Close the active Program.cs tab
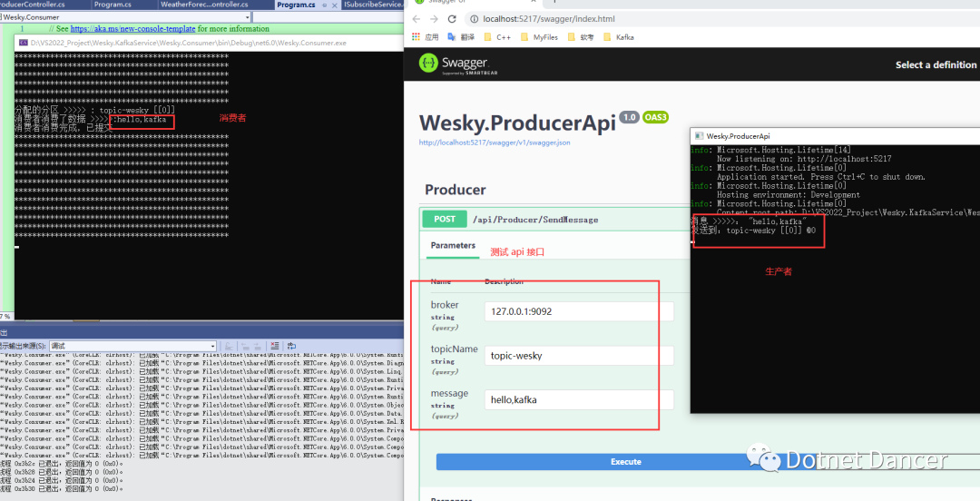Viewport: 980px width, 501px height. [x=334, y=5]
